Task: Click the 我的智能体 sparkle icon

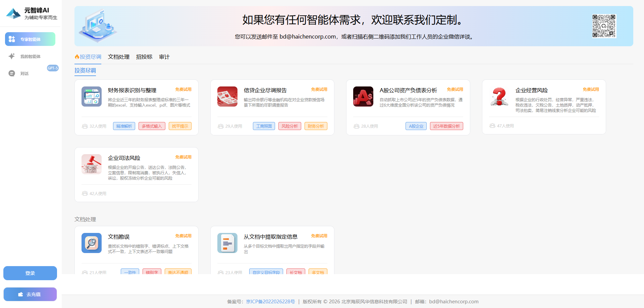Action: [12, 56]
